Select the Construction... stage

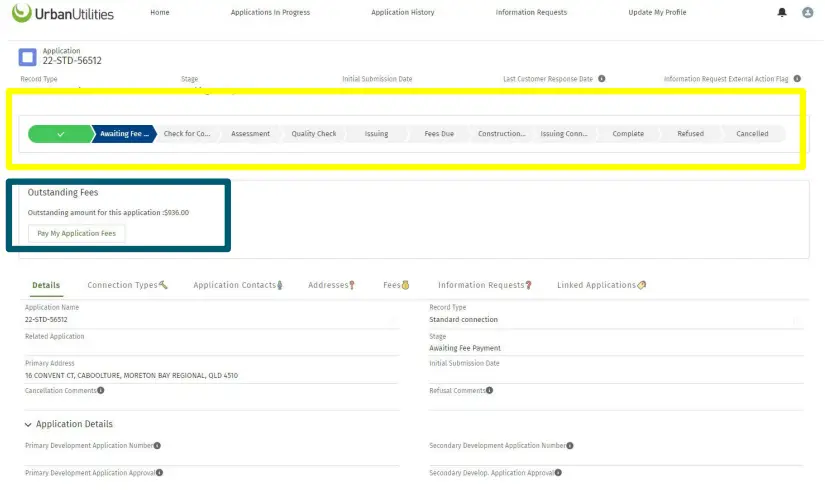click(x=501, y=134)
